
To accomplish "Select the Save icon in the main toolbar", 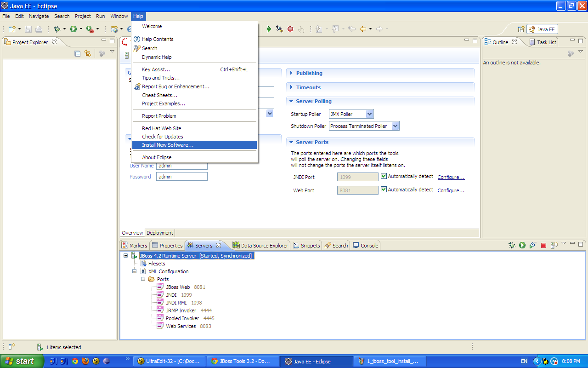I will [28, 29].
